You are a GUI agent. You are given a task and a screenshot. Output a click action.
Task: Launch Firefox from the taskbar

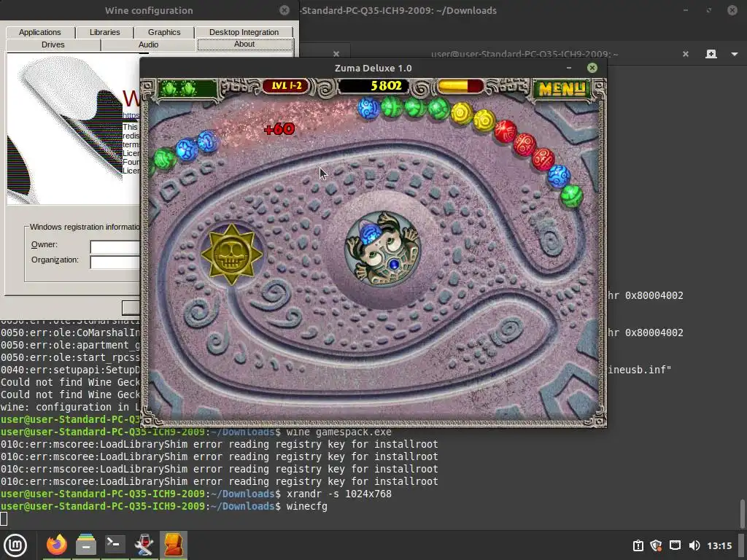point(57,545)
